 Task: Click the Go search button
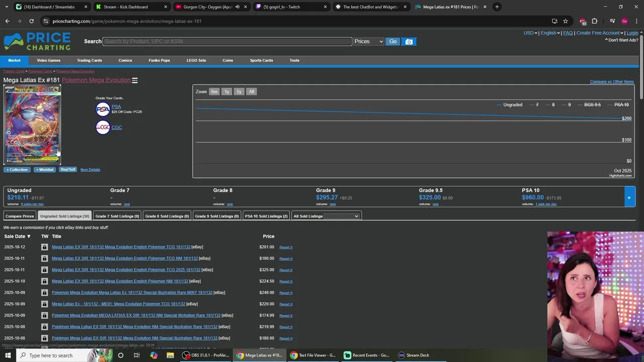(x=393, y=42)
